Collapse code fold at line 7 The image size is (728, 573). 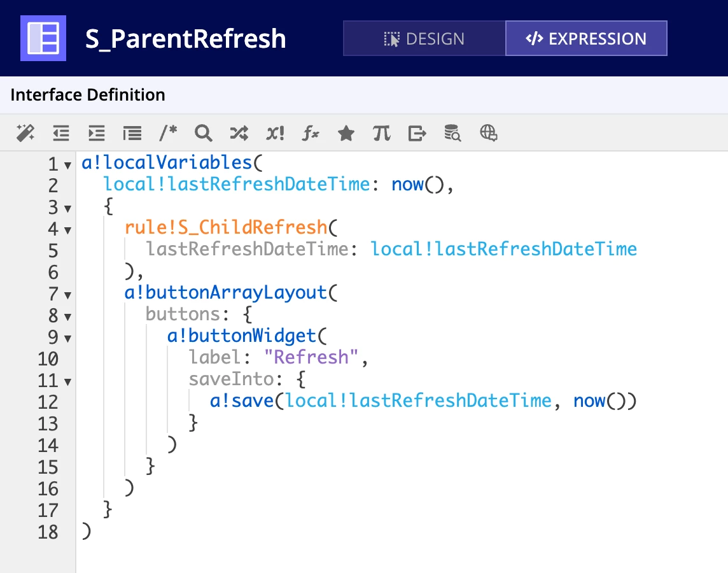[x=68, y=295]
